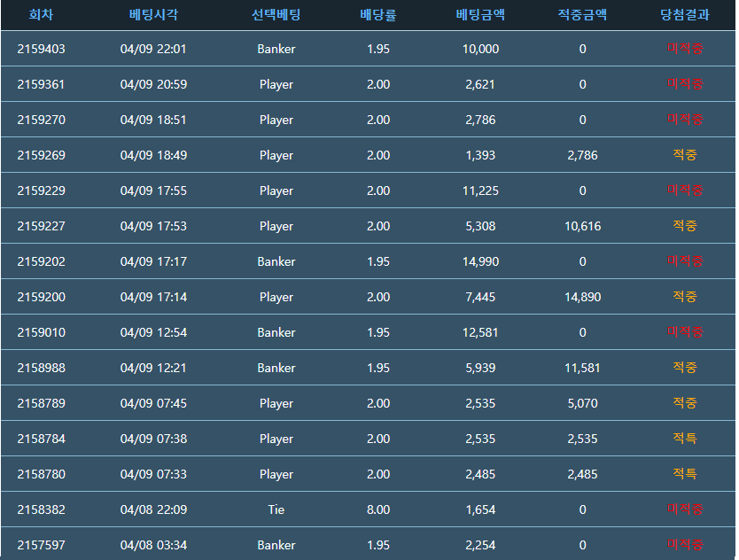Select round number 2159403
The height and width of the screenshot is (560, 739).
pyautogui.click(x=41, y=49)
